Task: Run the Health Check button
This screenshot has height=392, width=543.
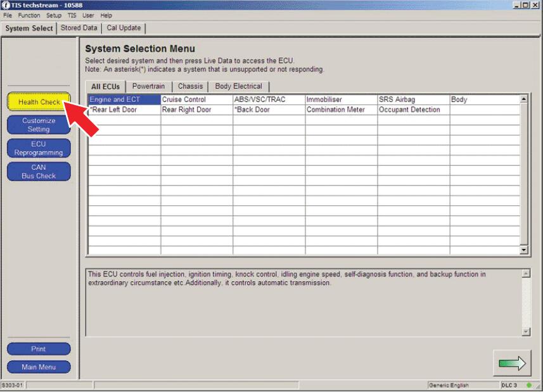Action: [39, 102]
